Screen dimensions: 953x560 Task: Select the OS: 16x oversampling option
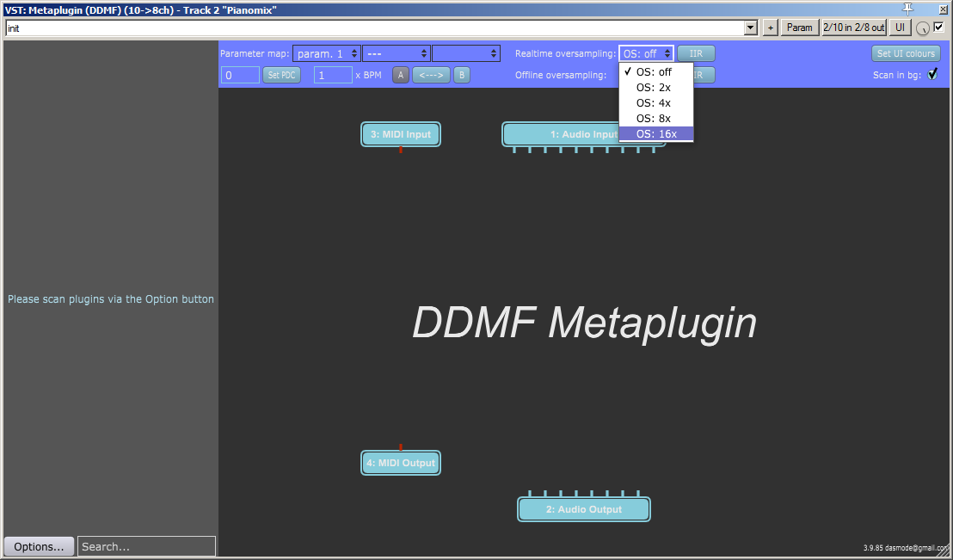coord(655,134)
